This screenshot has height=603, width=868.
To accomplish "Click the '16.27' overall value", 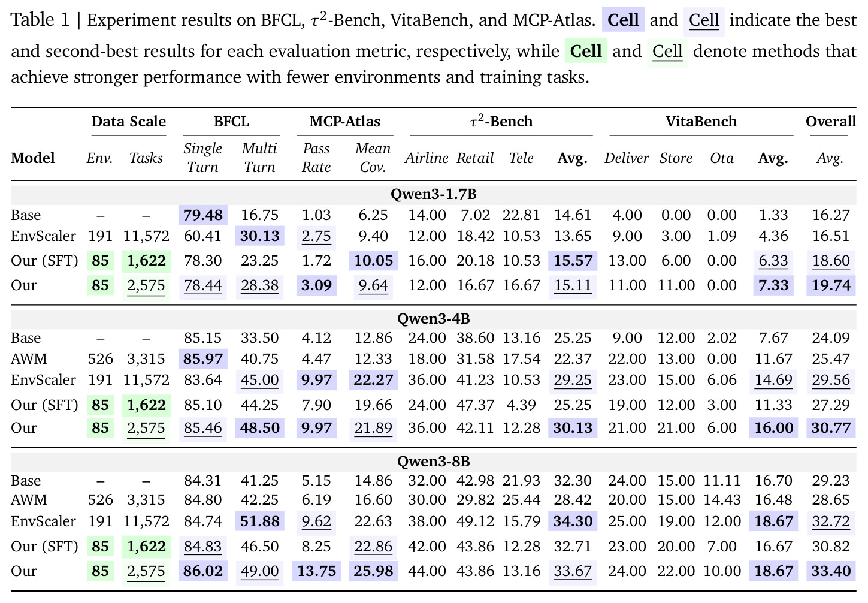I will 831,215.
